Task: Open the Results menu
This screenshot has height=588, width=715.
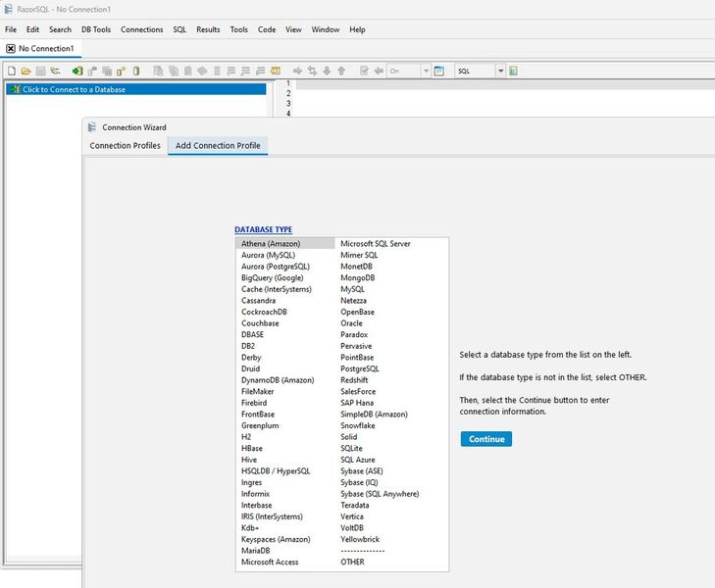Action: 208,29
